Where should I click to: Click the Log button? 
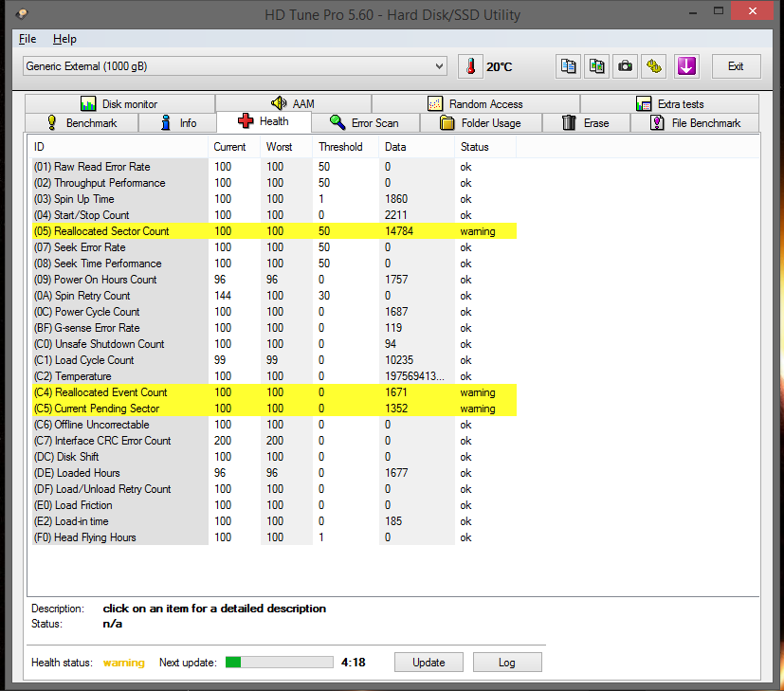pos(507,663)
